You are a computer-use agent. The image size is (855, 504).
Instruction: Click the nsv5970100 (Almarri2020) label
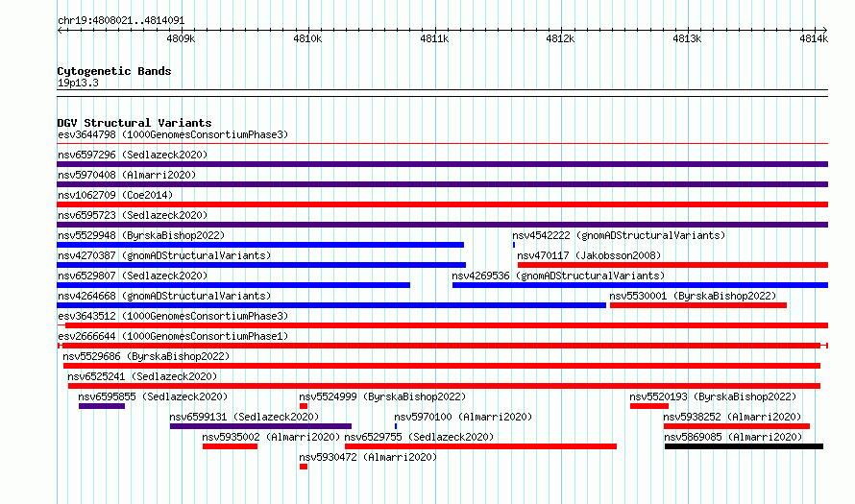pos(463,417)
